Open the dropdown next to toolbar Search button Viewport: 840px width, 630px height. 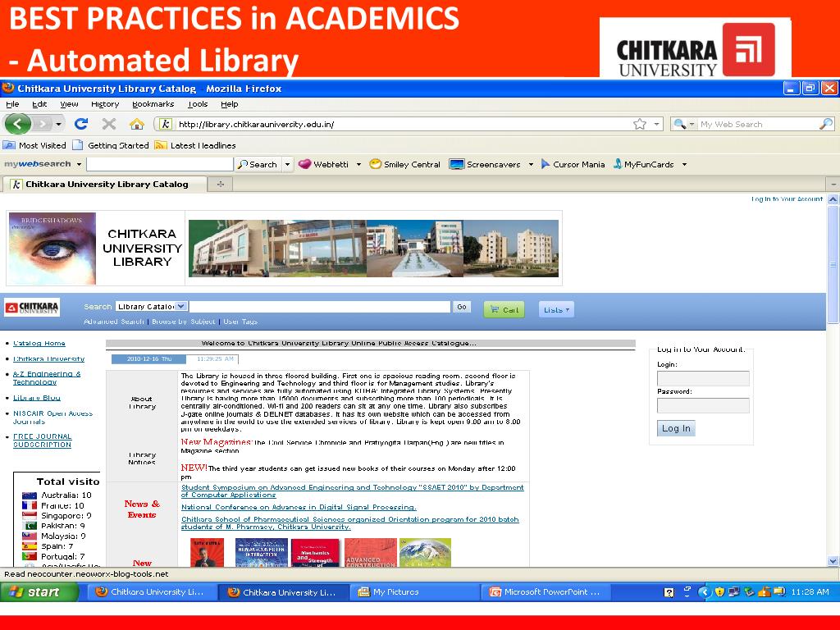287,164
